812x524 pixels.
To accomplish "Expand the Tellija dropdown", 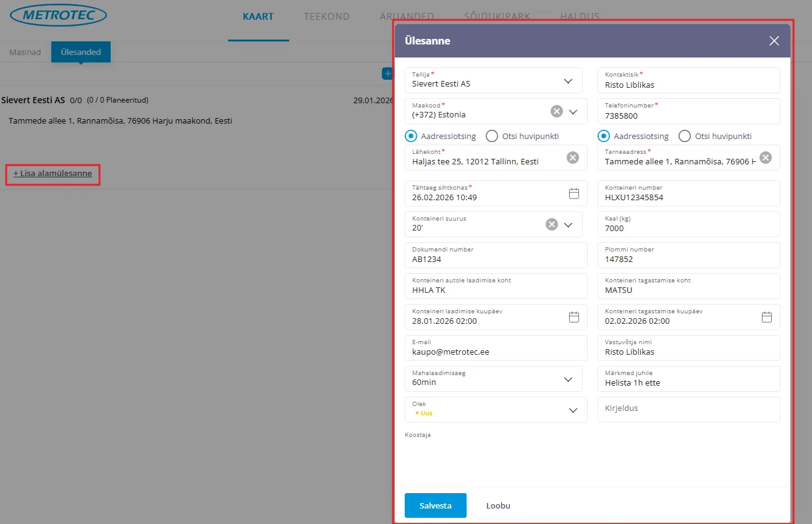I will pyautogui.click(x=568, y=81).
